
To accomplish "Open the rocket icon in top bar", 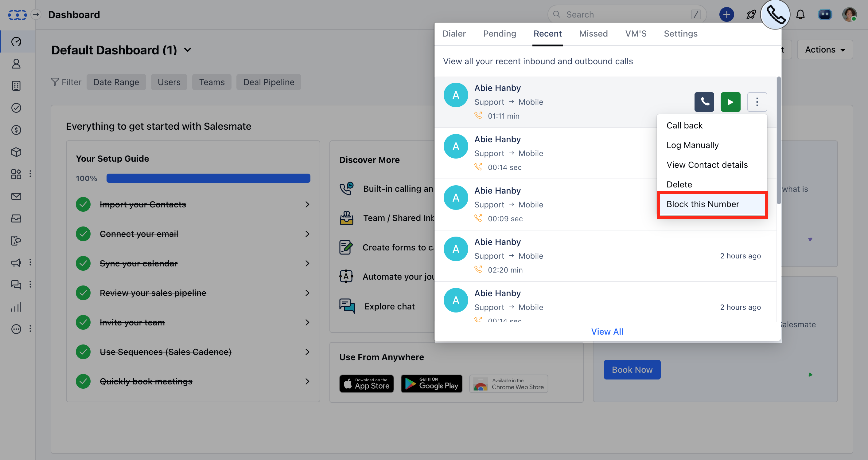I will click(x=751, y=15).
